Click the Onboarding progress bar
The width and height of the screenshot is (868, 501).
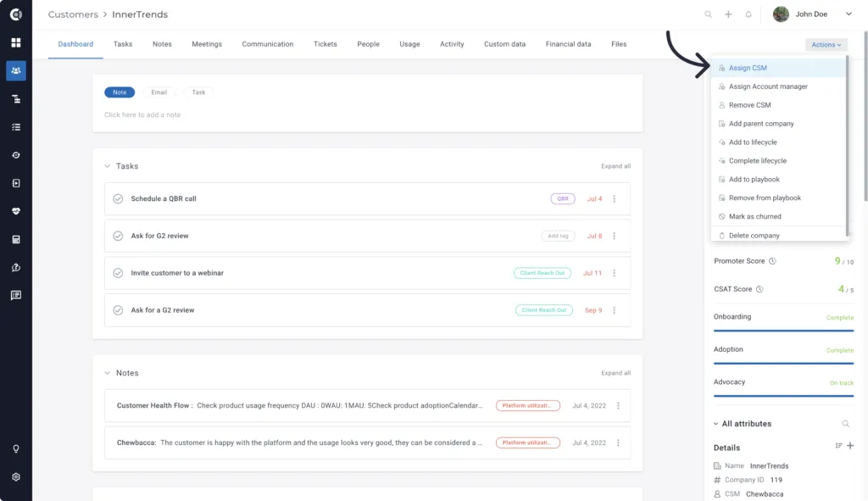[x=783, y=331]
